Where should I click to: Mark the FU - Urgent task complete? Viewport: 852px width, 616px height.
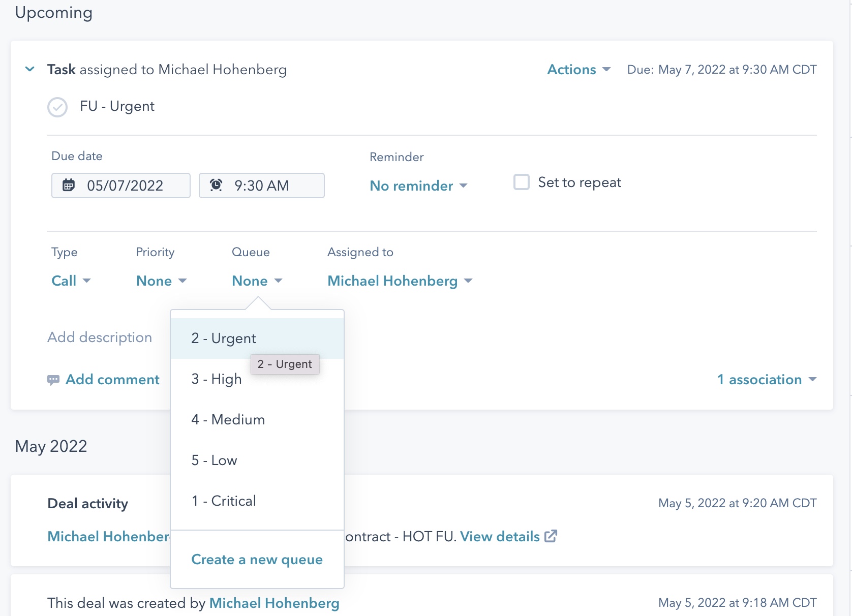coord(57,107)
